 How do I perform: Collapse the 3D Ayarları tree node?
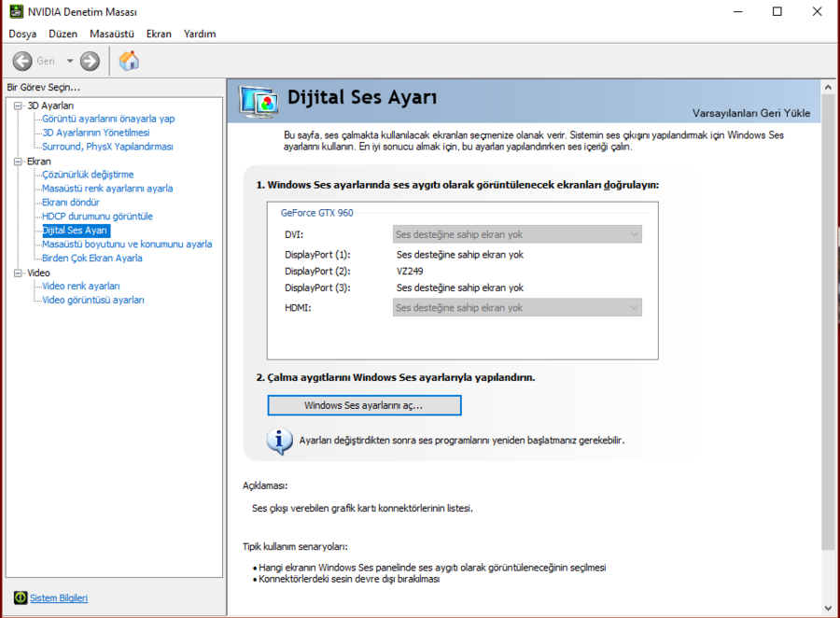coord(18,105)
